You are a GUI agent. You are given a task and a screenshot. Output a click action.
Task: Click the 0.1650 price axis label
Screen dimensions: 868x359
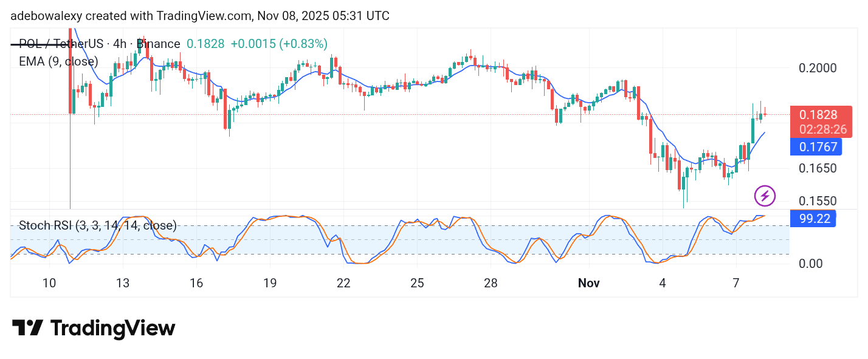818,168
